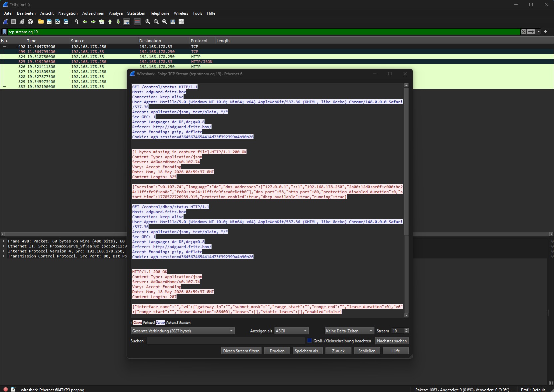The width and height of the screenshot is (554, 392).
Task: Jump to the last packet
Action: (x=118, y=22)
